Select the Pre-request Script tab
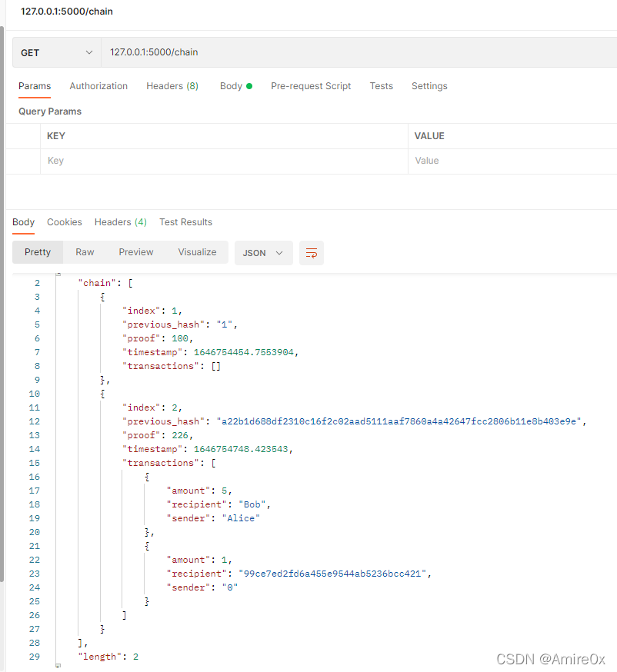The image size is (617, 672). (x=311, y=86)
